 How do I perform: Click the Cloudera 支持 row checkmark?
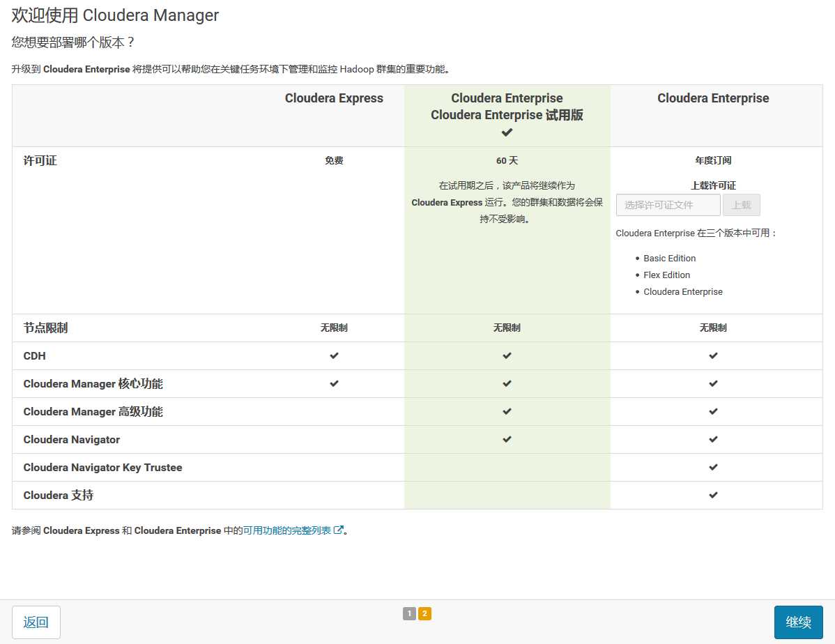pyautogui.click(x=713, y=495)
